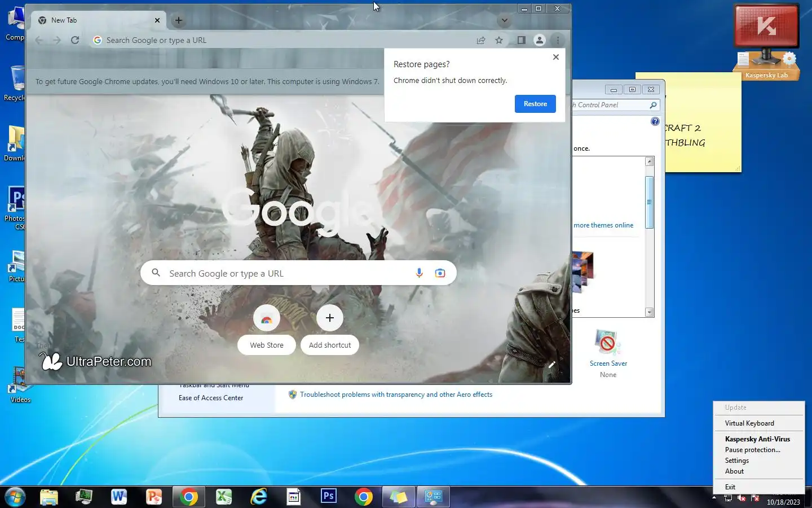Open Videos desktop shortcut

click(x=20, y=386)
